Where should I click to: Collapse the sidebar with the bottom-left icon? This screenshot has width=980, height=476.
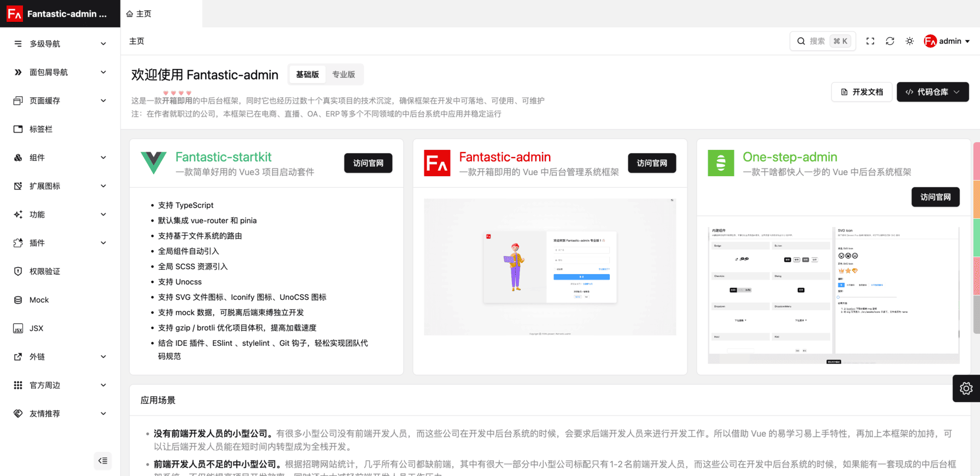pos(103,461)
